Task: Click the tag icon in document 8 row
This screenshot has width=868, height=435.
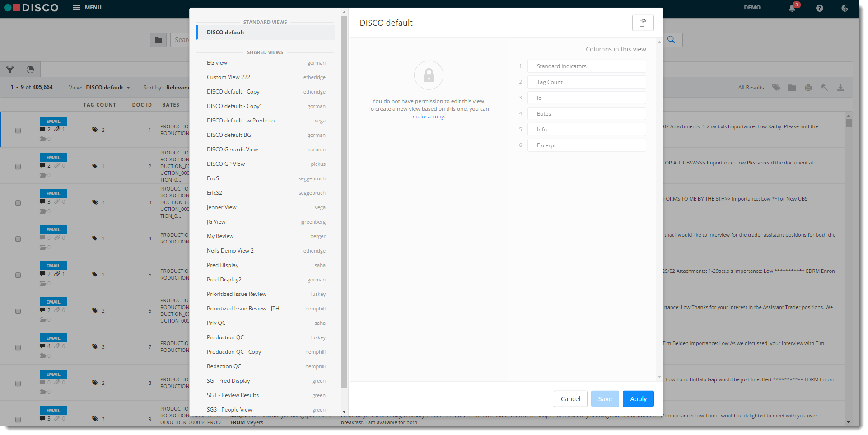Action: tap(95, 383)
